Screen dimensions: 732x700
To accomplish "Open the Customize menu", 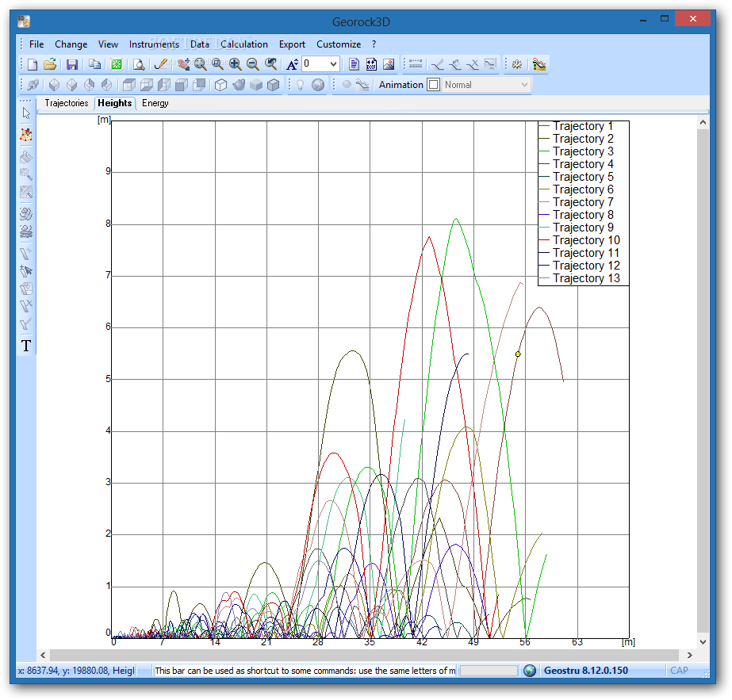I will [339, 44].
